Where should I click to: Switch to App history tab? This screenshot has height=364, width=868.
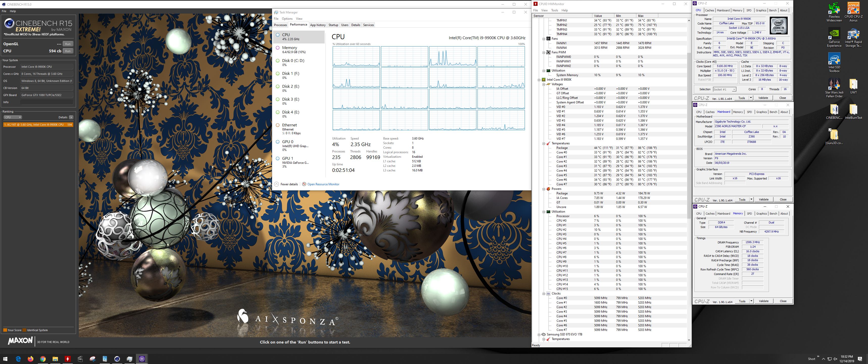[x=318, y=25]
